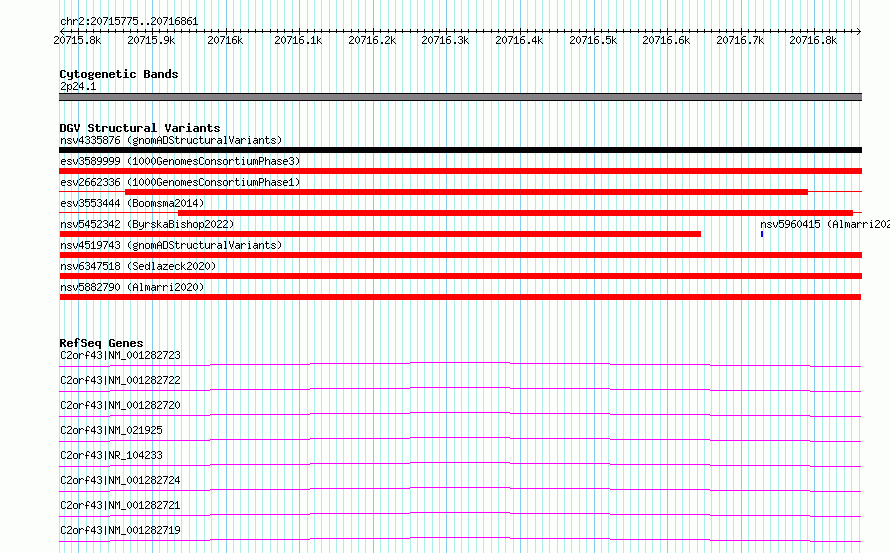
Task: Click the chr2:20715775..20716861 region label
Action: pos(129,22)
